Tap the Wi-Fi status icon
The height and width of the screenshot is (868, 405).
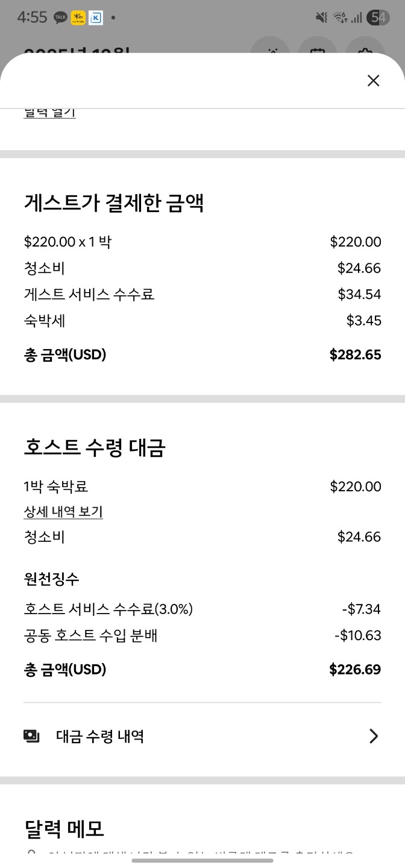[340, 18]
